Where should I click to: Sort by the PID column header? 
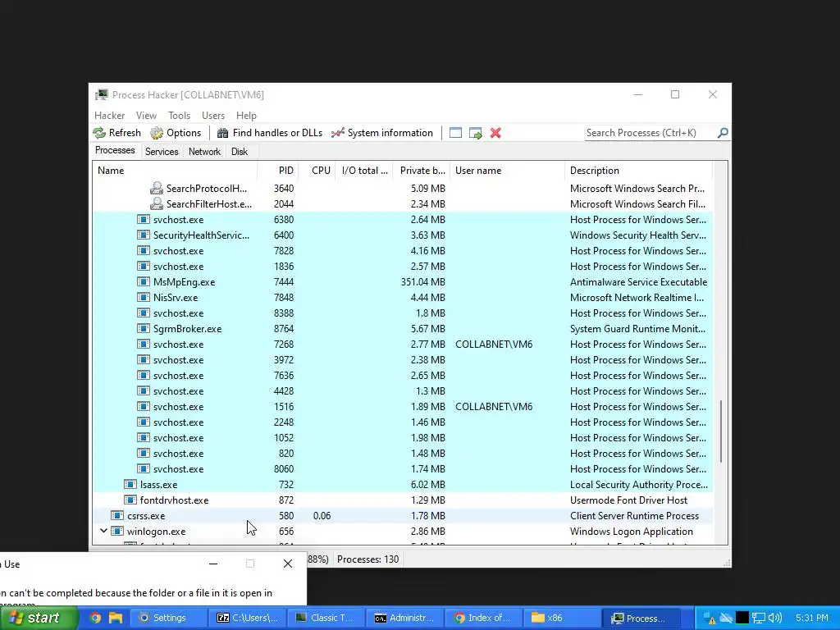point(278,171)
